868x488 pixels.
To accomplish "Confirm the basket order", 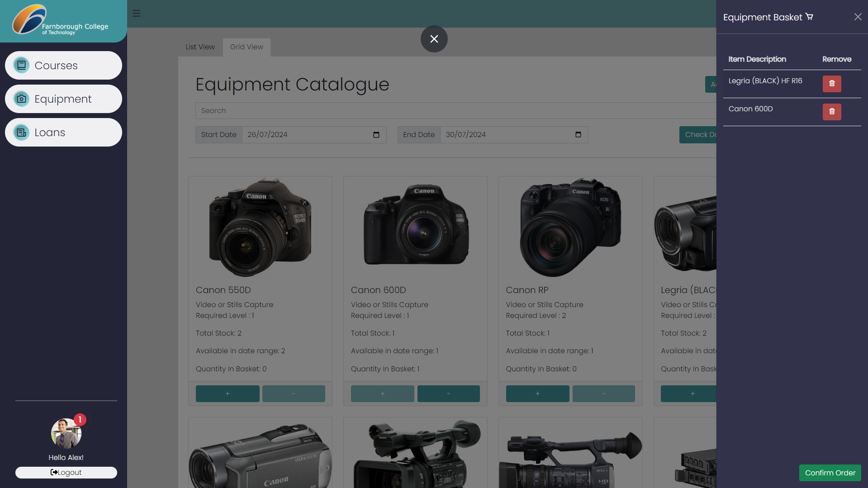I will [x=830, y=473].
